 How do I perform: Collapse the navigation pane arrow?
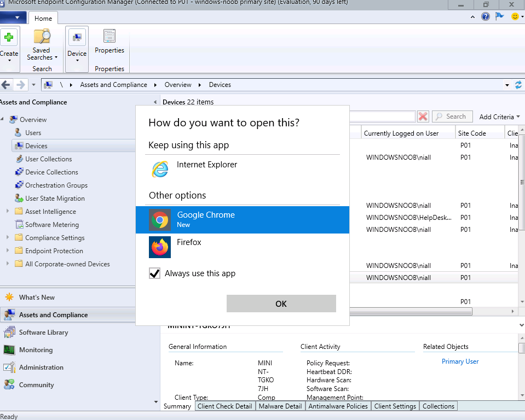(x=155, y=102)
